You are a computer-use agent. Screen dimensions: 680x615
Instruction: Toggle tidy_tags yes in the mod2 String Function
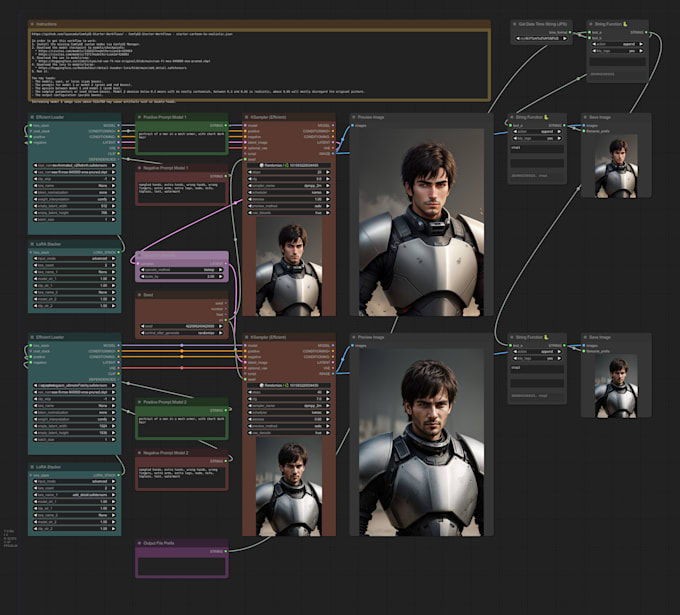537,358
